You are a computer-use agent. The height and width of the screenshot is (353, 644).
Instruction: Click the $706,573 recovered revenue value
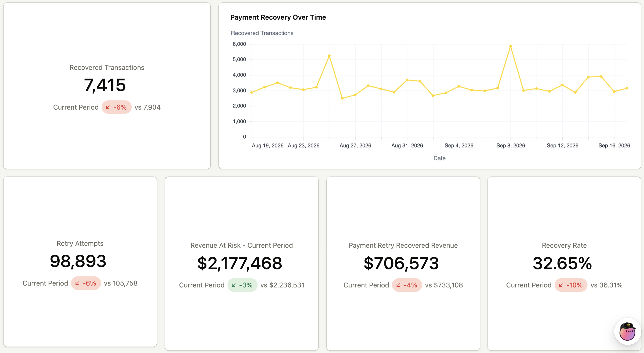tap(401, 263)
